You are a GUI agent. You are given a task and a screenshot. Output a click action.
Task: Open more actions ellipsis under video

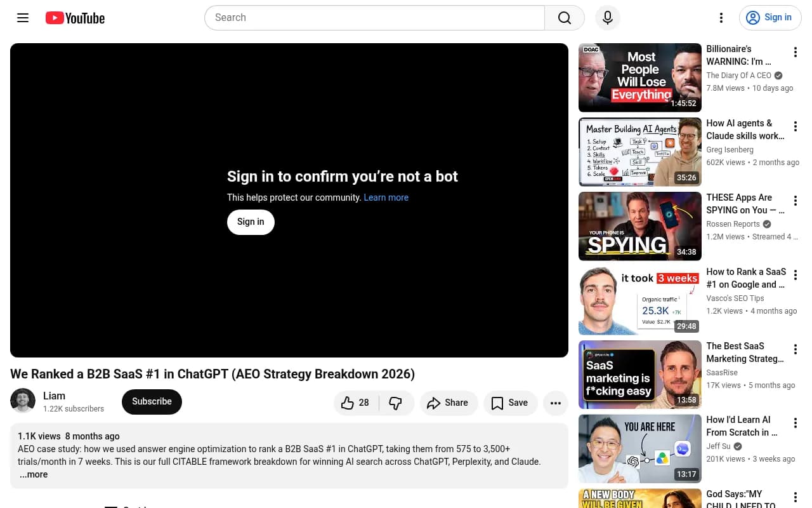556,403
